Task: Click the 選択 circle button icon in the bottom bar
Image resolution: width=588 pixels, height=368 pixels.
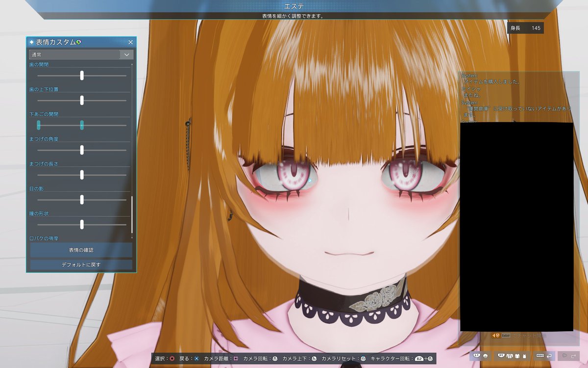Action: pyautogui.click(x=173, y=358)
